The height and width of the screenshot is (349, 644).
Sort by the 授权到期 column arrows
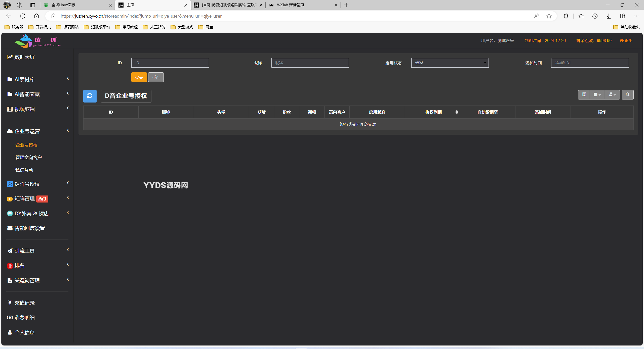pos(457,112)
